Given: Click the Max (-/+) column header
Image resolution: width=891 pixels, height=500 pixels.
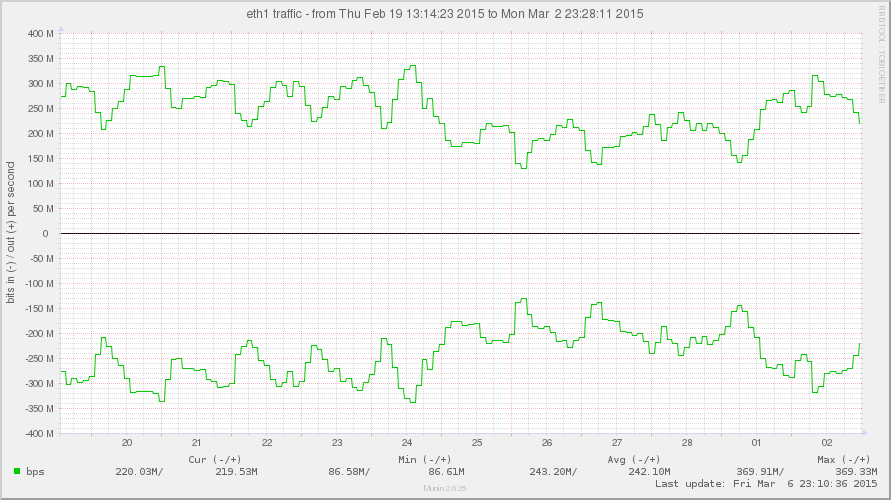Looking at the screenshot, I should [844, 459].
